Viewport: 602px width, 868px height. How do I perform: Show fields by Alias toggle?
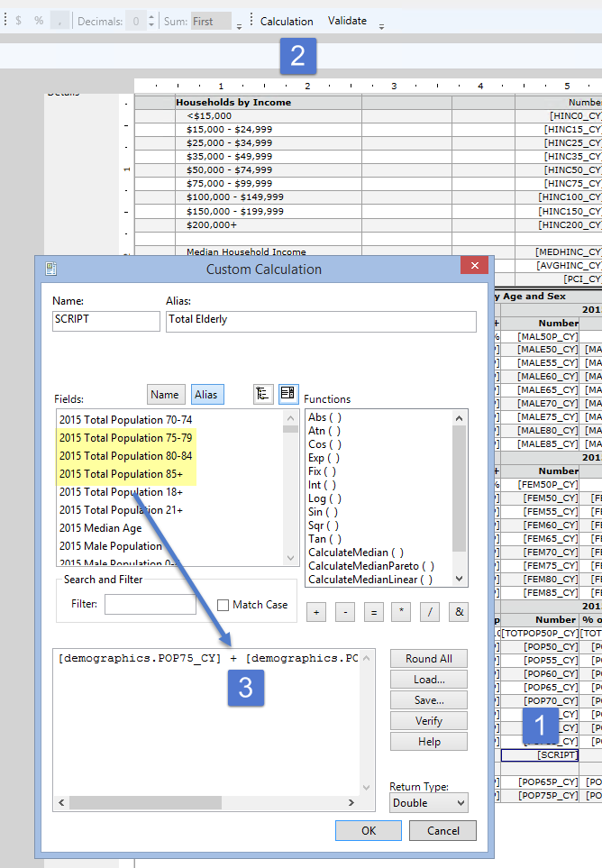[206, 395]
